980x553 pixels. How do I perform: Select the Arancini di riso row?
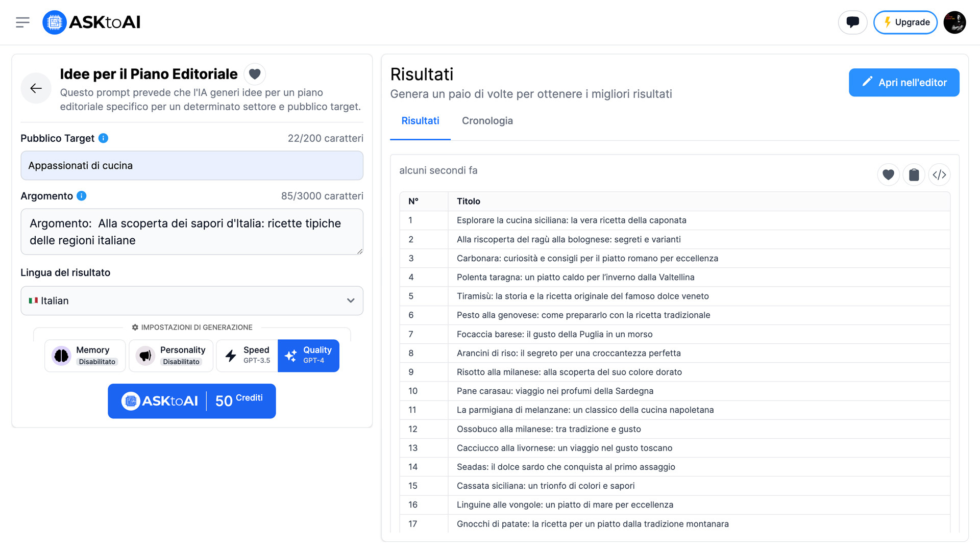(x=675, y=354)
